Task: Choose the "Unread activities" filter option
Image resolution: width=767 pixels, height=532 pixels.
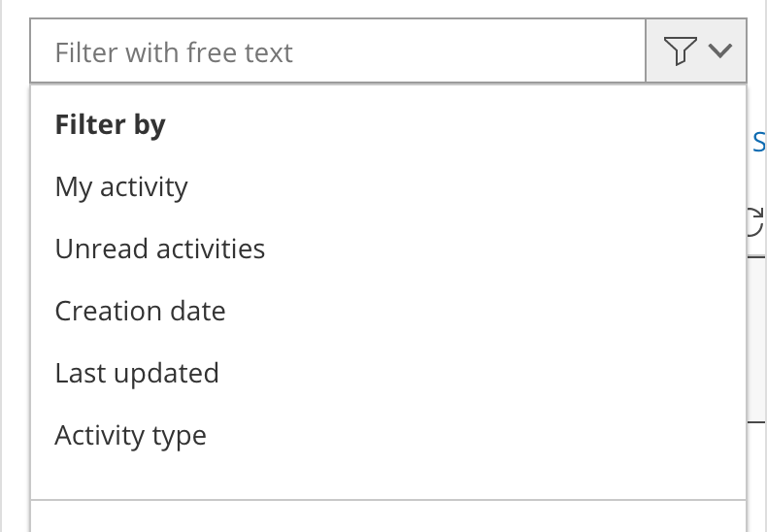Action: pyautogui.click(x=160, y=249)
